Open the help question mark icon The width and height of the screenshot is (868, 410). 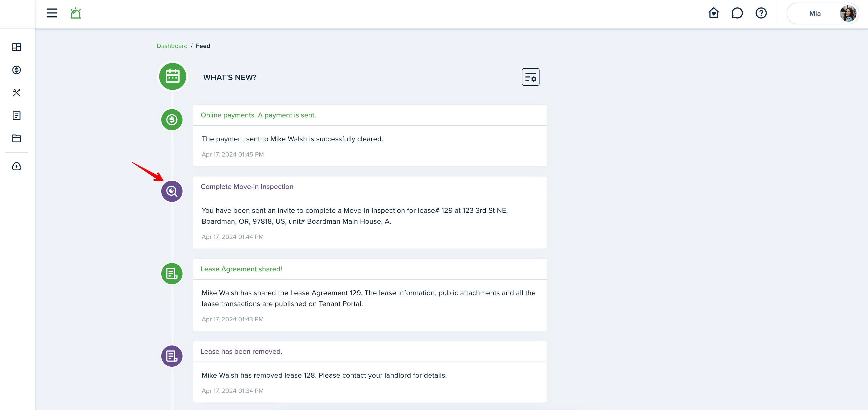coord(761,13)
